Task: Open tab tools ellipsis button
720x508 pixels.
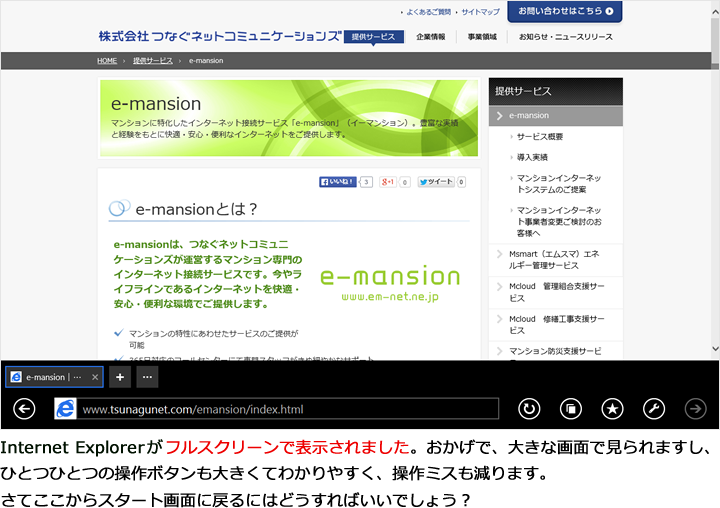Action: 147,377
